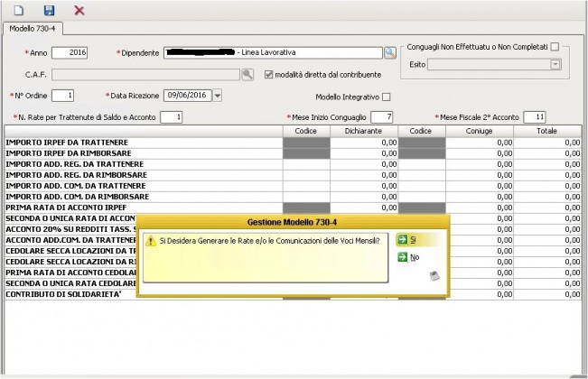The image size is (588, 379).
Task: Click the C.A.F. lookup search icon
Action: click(247, 74)
